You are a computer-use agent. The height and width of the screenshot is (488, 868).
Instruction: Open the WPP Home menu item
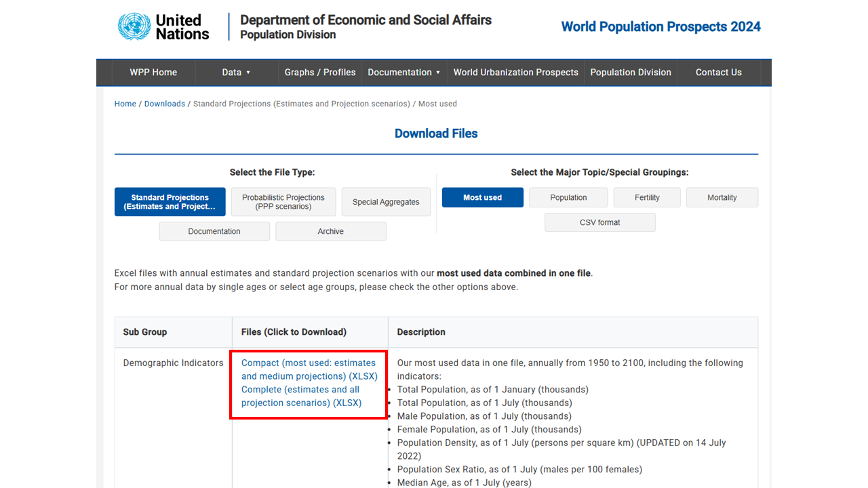153,73
